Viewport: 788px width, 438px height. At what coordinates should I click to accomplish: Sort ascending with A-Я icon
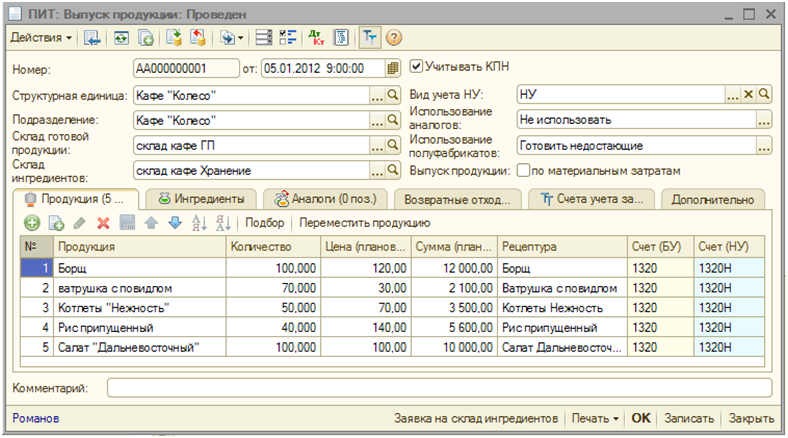199,223
